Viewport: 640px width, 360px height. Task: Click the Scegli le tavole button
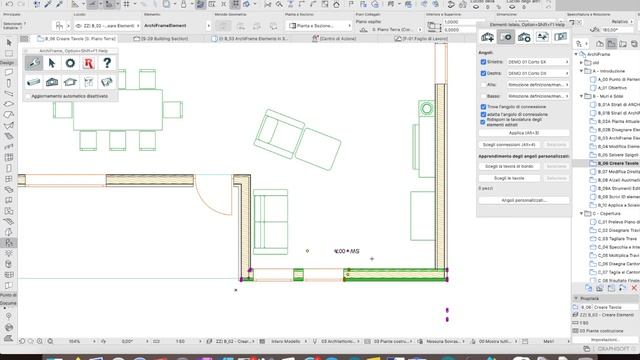click(509, 178)
